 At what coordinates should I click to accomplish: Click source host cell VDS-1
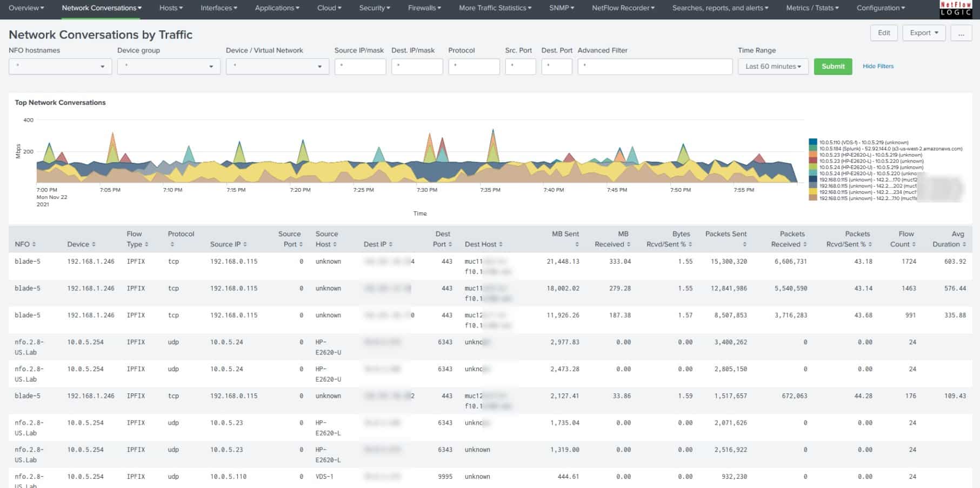tap(324, 477)
